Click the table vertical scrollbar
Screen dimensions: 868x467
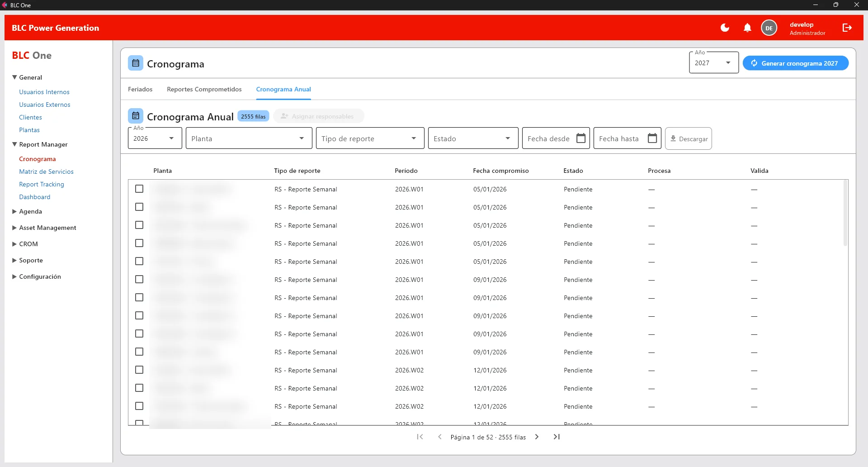pos(845,214)
